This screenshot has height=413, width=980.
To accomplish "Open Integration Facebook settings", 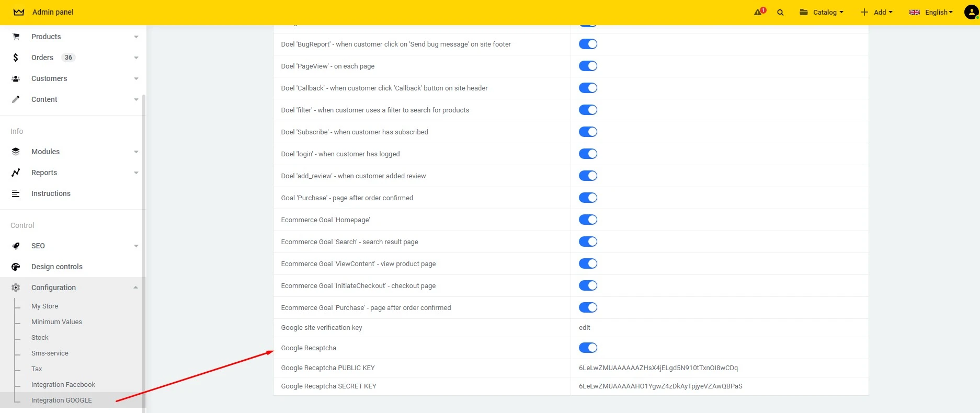I will (63, 385).
